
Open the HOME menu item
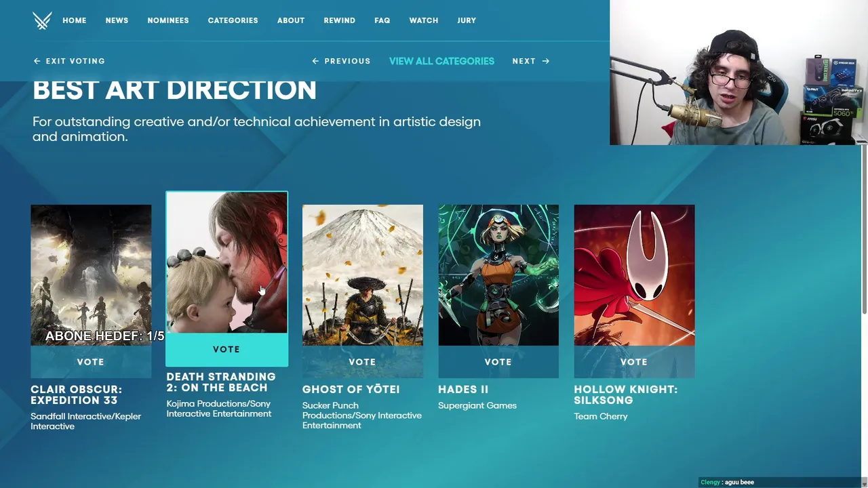pos(75,20)
